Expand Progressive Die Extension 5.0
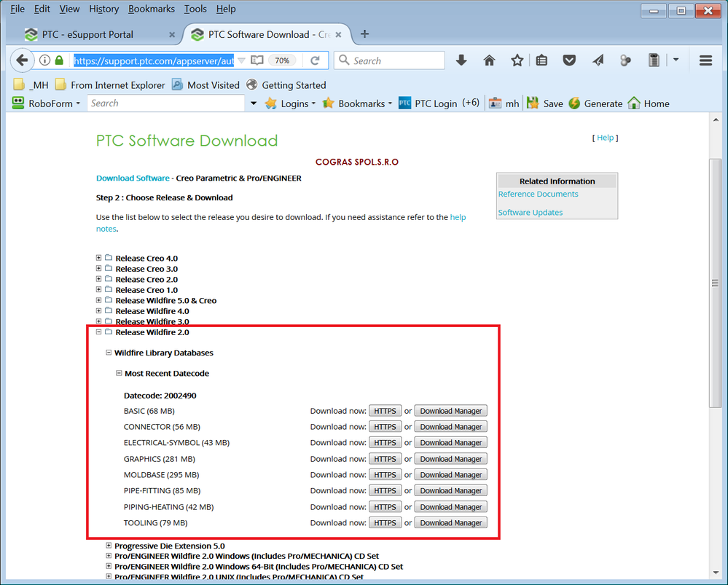728x585 pixels. [x=109, y=546]
